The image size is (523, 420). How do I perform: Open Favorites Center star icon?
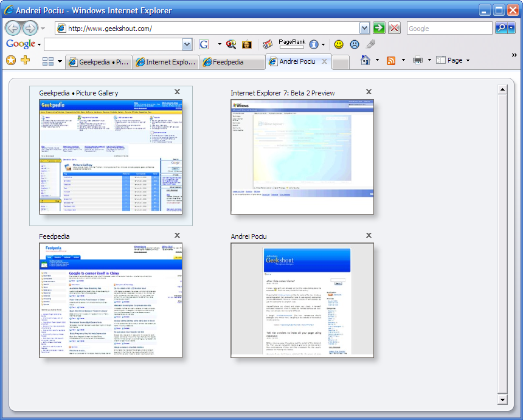click(x=11, y=60)
